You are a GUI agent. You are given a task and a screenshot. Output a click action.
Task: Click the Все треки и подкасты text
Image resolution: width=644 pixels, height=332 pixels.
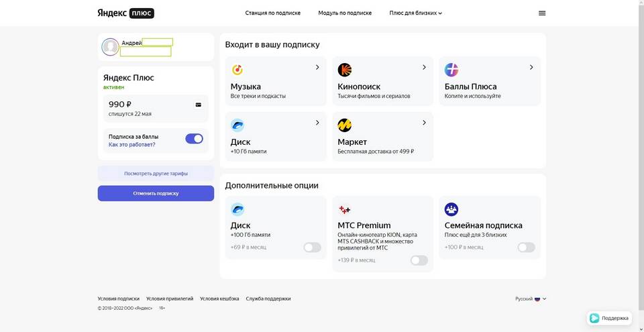pos(258,96)
